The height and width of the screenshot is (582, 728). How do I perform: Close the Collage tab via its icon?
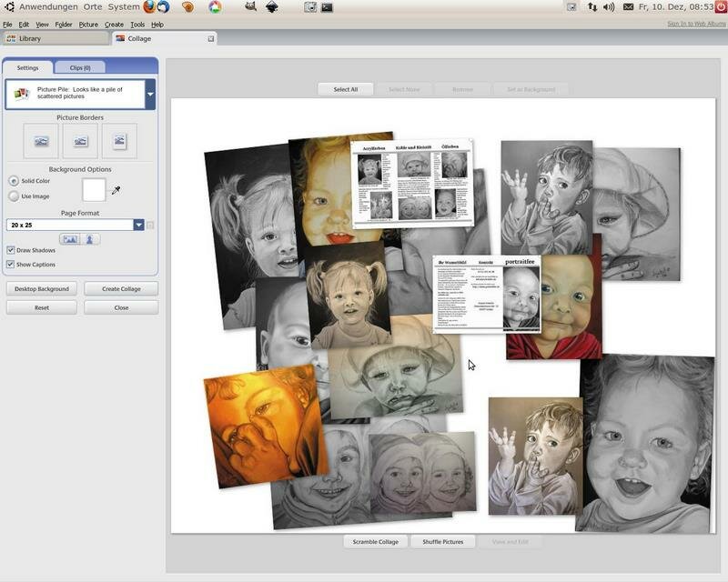pyautogui.click(x=211, y=38)
